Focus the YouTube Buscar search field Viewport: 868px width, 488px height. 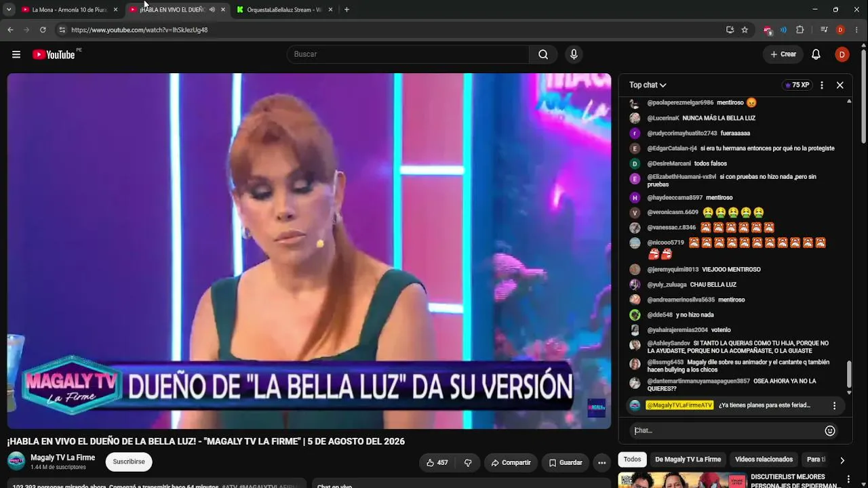coord(408,54)
